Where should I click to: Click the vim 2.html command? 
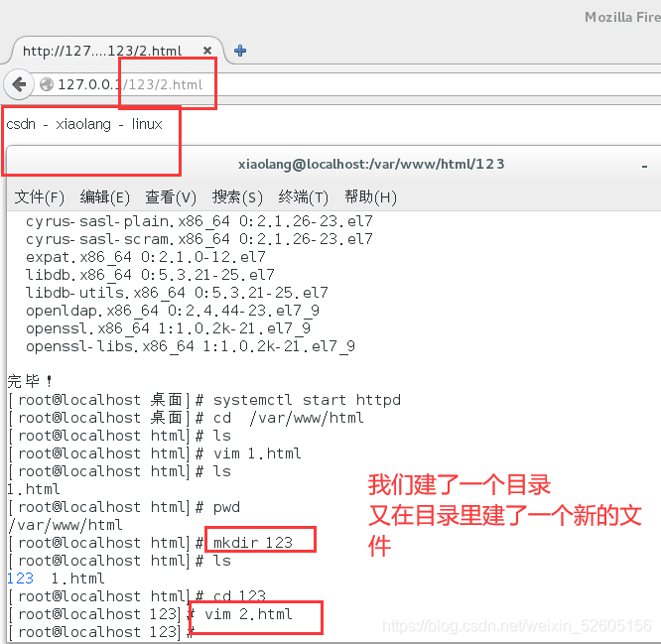pos(248,614)
